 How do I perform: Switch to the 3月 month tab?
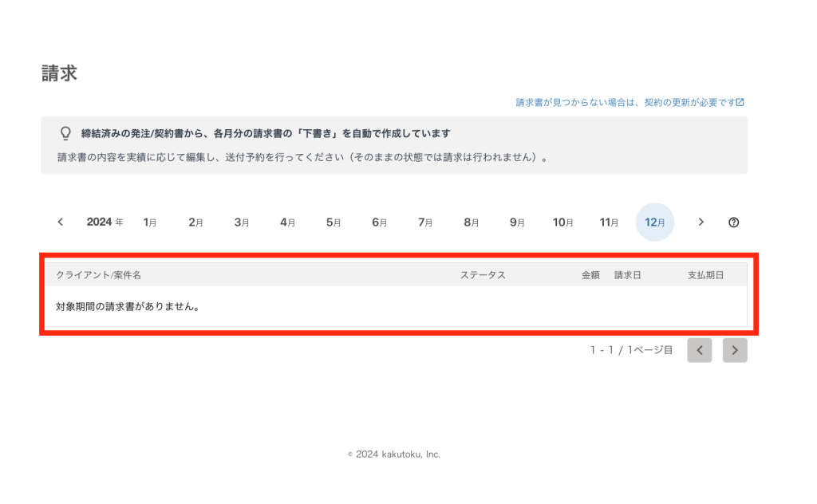[242, 222]
